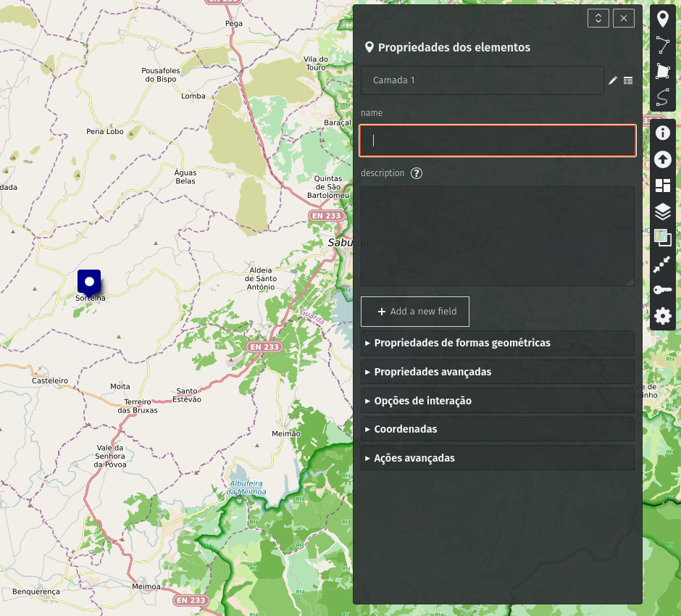The image size is (681, 616).
Task: Focus the name input field
Action: coord(498,141)
